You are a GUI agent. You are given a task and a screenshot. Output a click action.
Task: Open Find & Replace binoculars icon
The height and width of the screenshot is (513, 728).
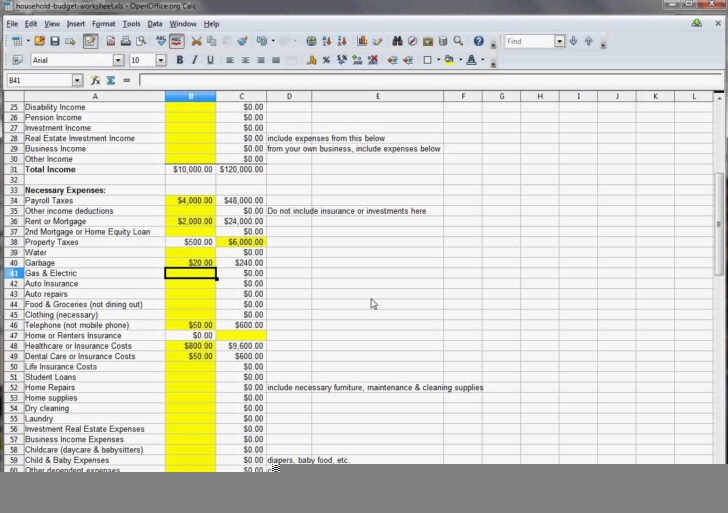pyautogui.click(x=397, y=41)
